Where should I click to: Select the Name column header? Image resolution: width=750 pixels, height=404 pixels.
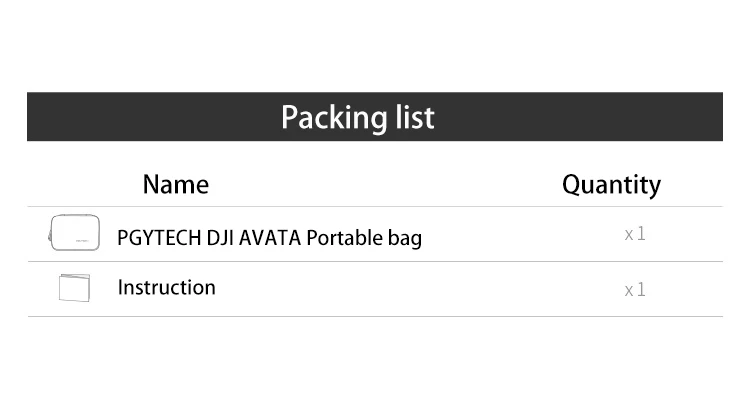click(176, 184)
